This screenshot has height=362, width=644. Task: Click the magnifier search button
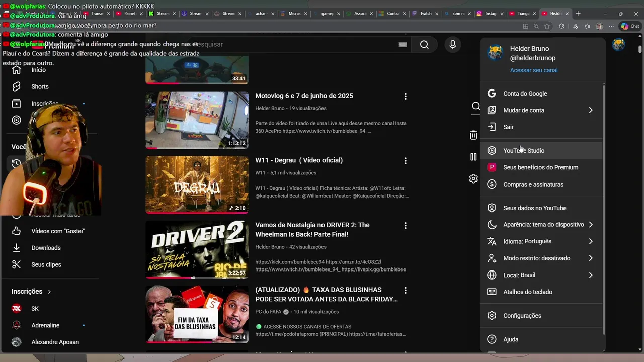coord(424,45)
